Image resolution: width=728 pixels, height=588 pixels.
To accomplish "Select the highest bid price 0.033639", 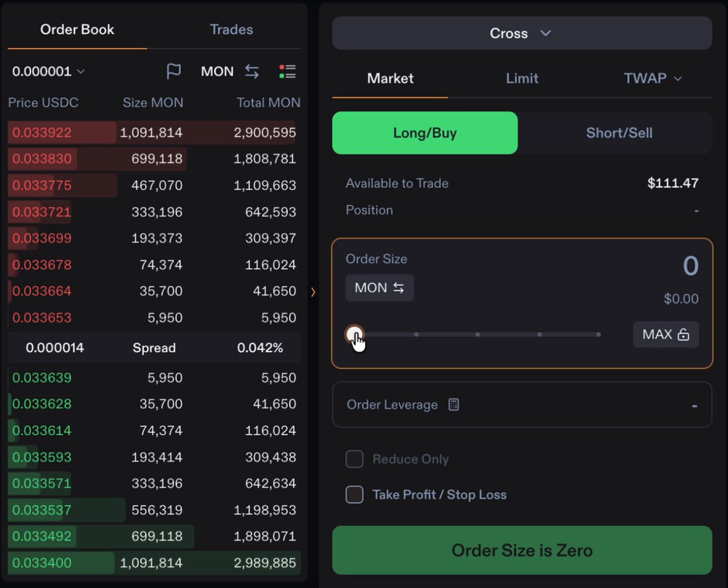I will (x=42, y=378).
